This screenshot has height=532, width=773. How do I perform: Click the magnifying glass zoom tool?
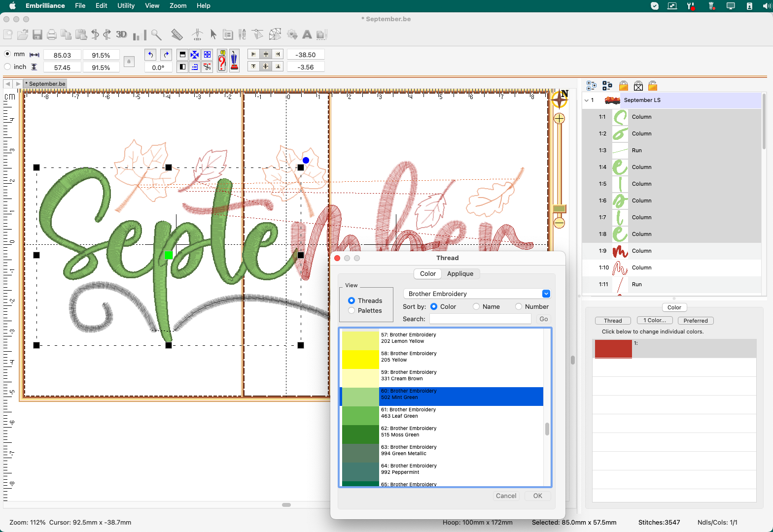pos(156,34)
